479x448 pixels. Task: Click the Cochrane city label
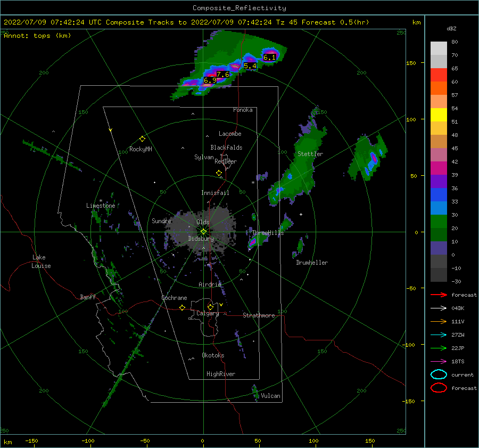pyautogui.click(x=174, y=298)
